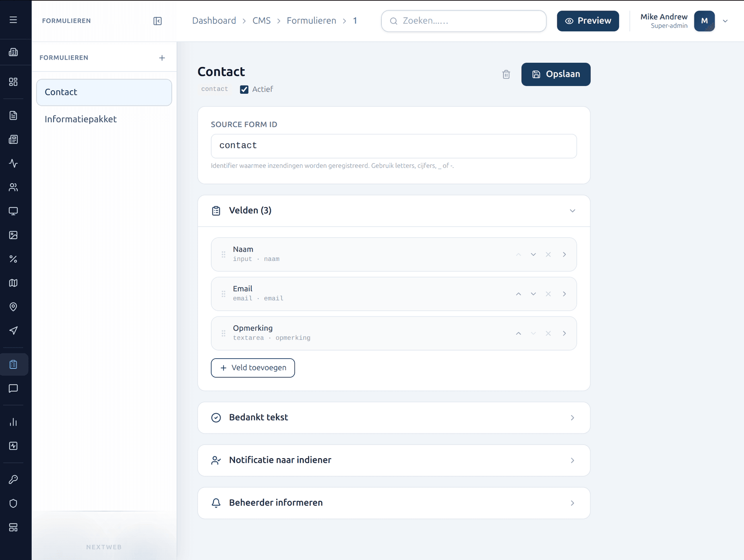Open the image media icon in sidebar
The height and width of the screenshot is (560, 744).
coord(13,235)
